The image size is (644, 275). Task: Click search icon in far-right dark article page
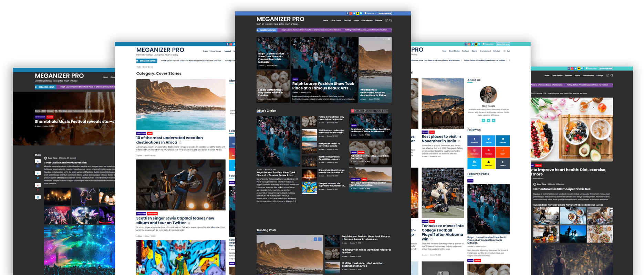(x=612, y=75)
